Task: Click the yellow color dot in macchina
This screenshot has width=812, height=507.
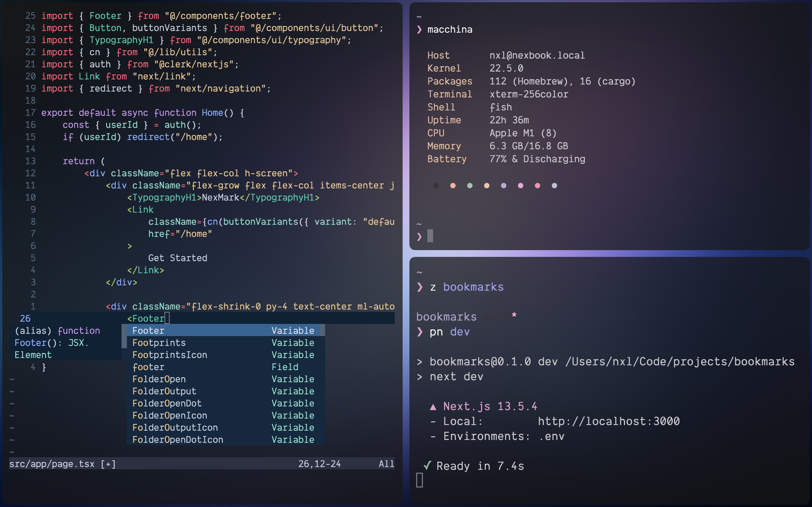Action: tap(487, 185)
